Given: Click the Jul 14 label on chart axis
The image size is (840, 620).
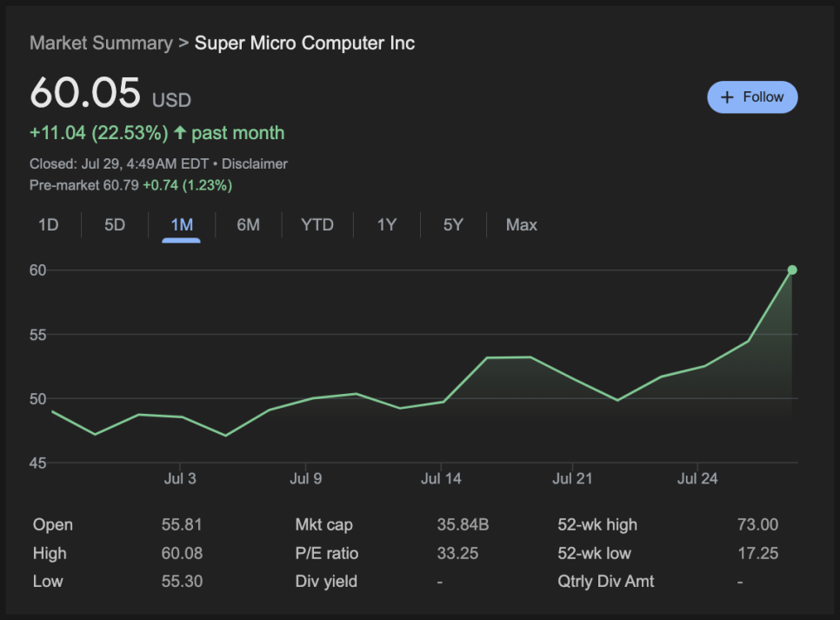Looking at the screenshot, I should coord(441,479).
